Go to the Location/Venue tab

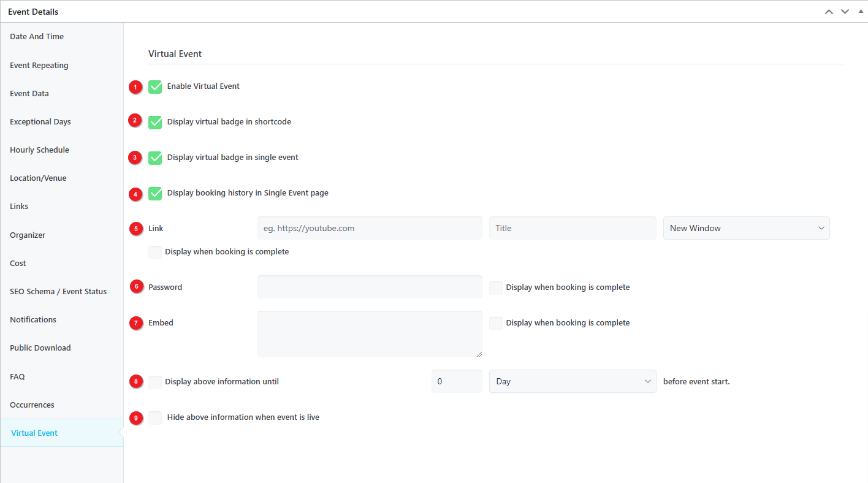38,178
